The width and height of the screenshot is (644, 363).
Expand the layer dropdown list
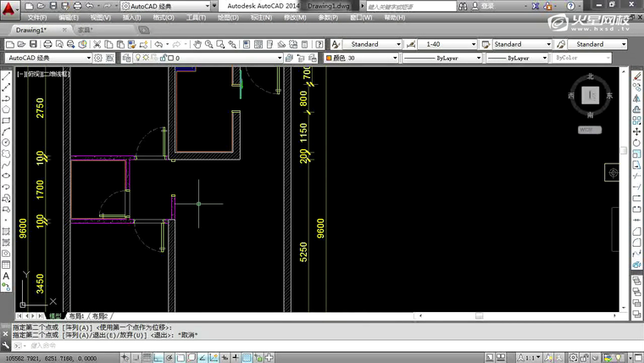tap(278, 58)
